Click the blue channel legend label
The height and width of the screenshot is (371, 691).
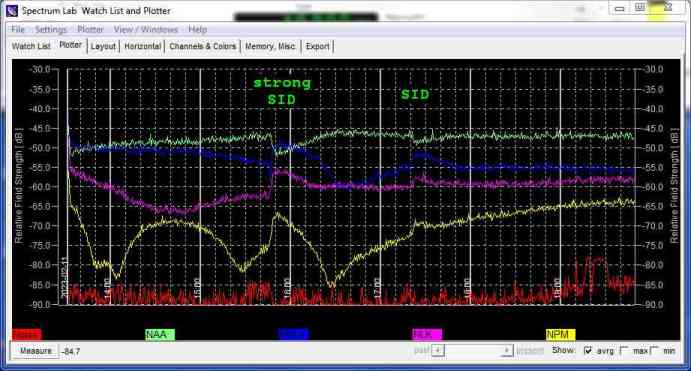(x=293, y=335)
